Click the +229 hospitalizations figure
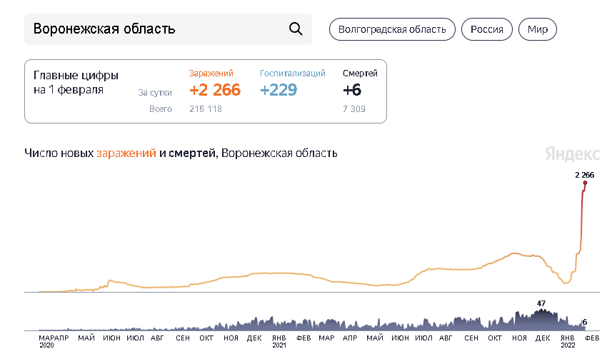Viewport: 612px width, 364px height. click(x=279, y=90)
